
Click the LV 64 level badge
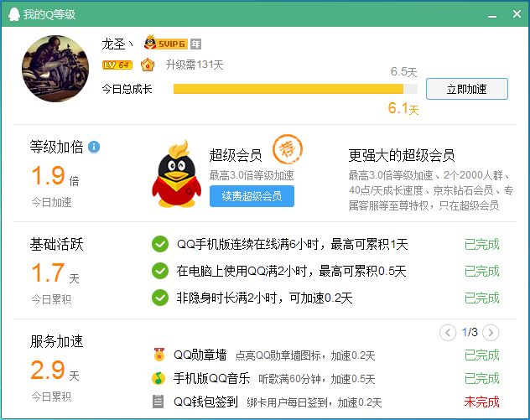(x=117, y=65)
